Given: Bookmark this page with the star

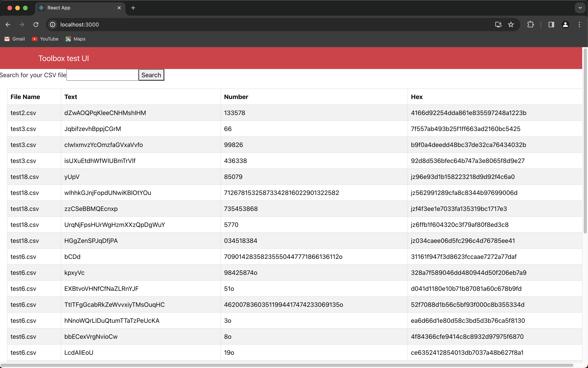Looking at the screenshot, I should [x=511, y=25].
